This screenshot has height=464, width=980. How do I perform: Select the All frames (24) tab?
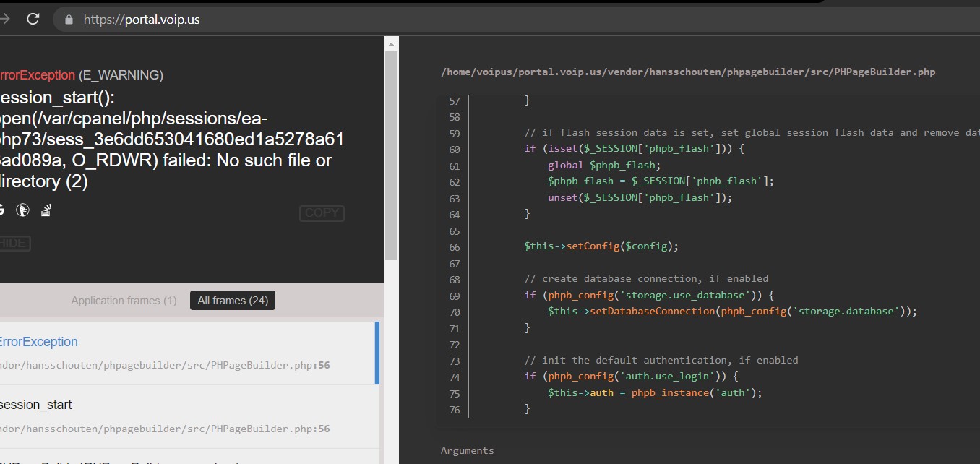coord(233,301)
